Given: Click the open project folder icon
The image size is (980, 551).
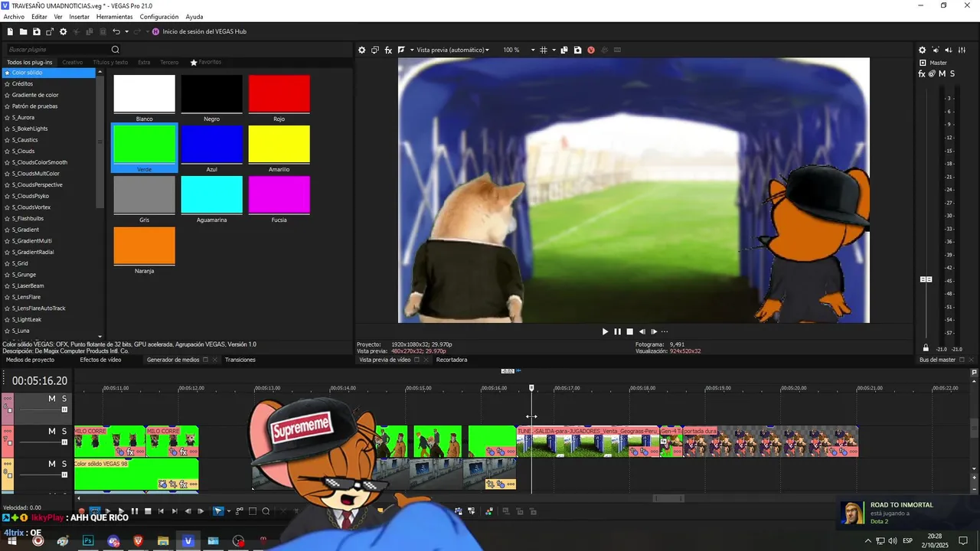Looking at the screenshot, I should coord(23,31).
